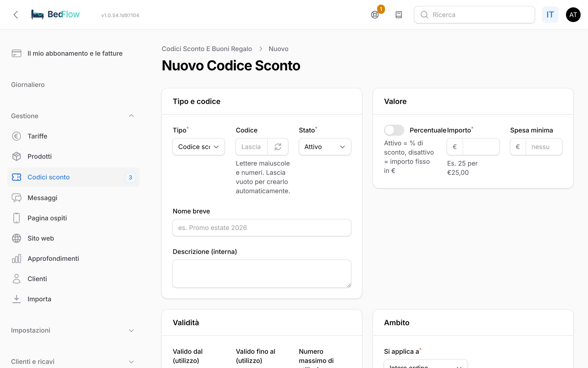Focus the Ricerca search field
This screenshot has width=588, height=368.
474,15
